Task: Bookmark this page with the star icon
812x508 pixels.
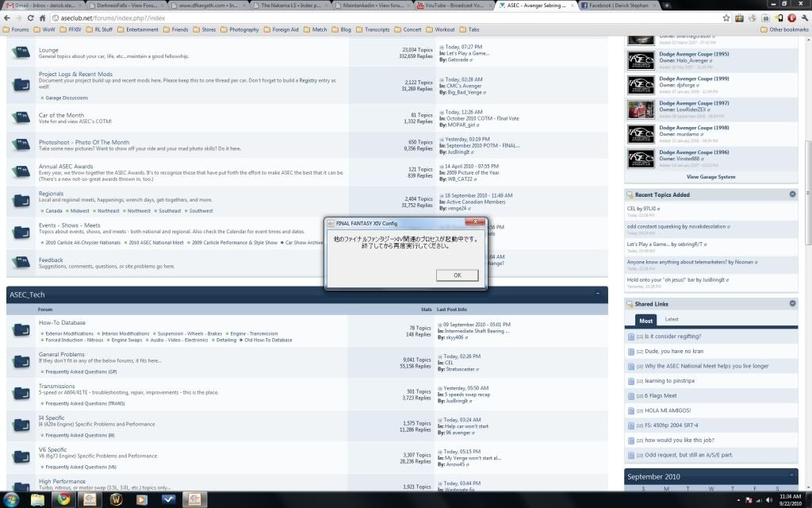Action: click(x=726, y=17)
